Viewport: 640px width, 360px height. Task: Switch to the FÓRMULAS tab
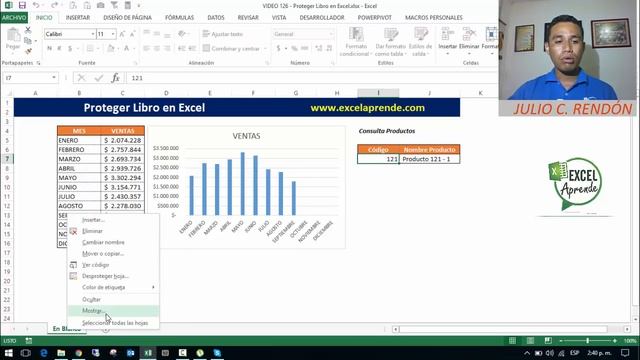point(179,18)
